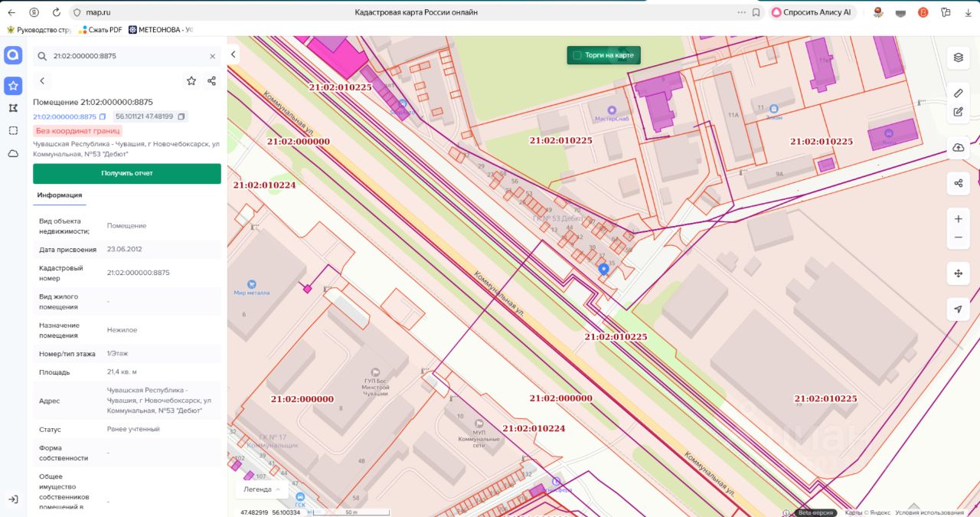Activate the edit drawing tool

958,112
